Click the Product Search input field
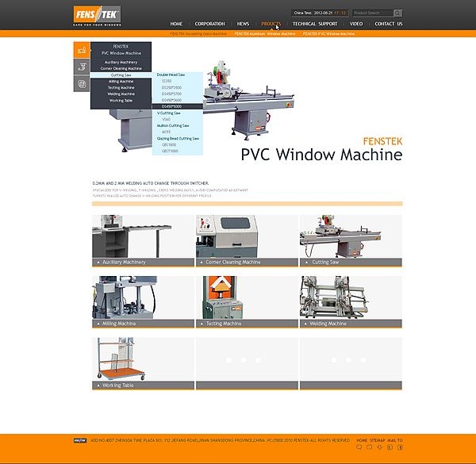Image resolution: width=476 pixels, height=464 pixels. click(x=371, y=13)
